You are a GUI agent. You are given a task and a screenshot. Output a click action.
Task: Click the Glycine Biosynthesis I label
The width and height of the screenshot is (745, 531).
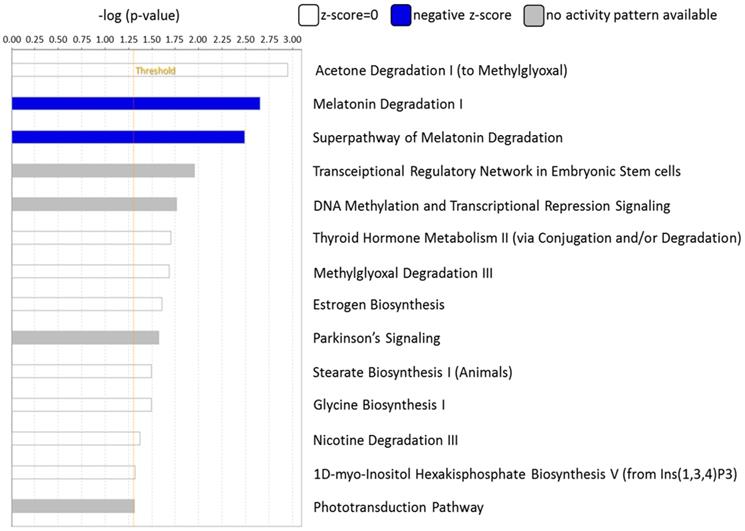379,406
